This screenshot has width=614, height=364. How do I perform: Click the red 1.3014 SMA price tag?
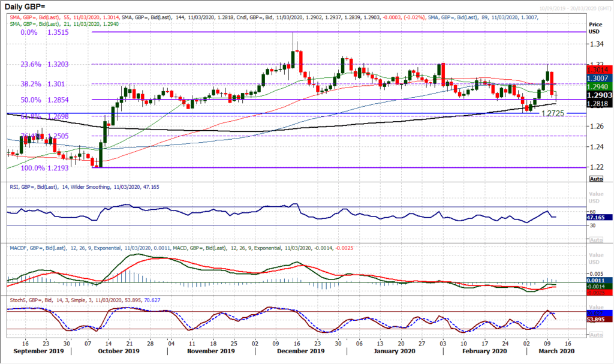coord(600,70)
